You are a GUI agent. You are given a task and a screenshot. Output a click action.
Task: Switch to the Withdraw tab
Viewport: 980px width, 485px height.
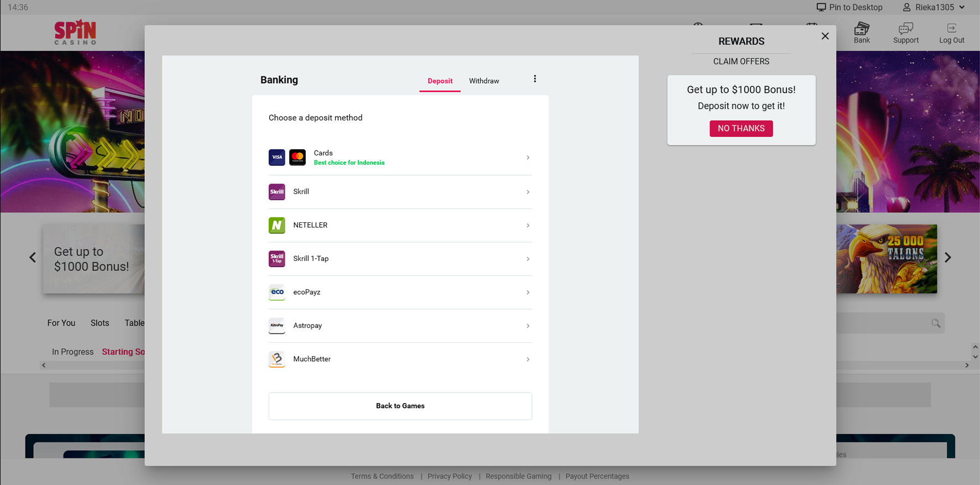pos(484,81)
